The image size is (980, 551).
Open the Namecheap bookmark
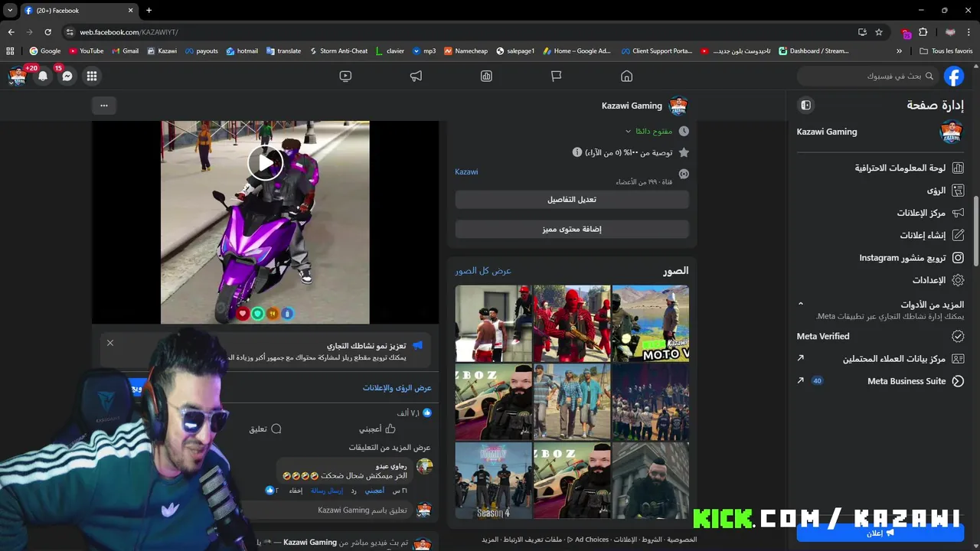(x=465, y=51)
